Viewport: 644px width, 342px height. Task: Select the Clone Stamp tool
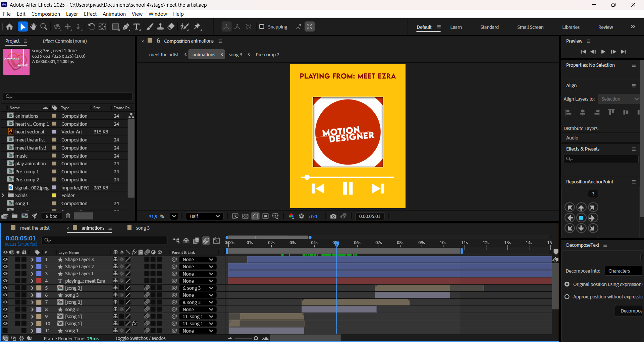click(160, 27)
